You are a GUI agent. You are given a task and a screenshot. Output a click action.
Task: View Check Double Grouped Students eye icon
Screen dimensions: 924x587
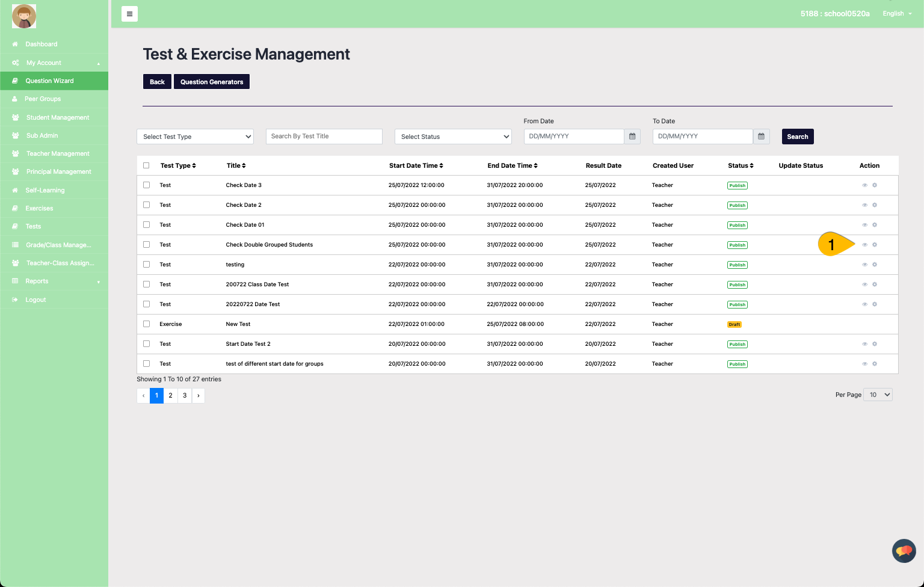[x=864, y=245]
